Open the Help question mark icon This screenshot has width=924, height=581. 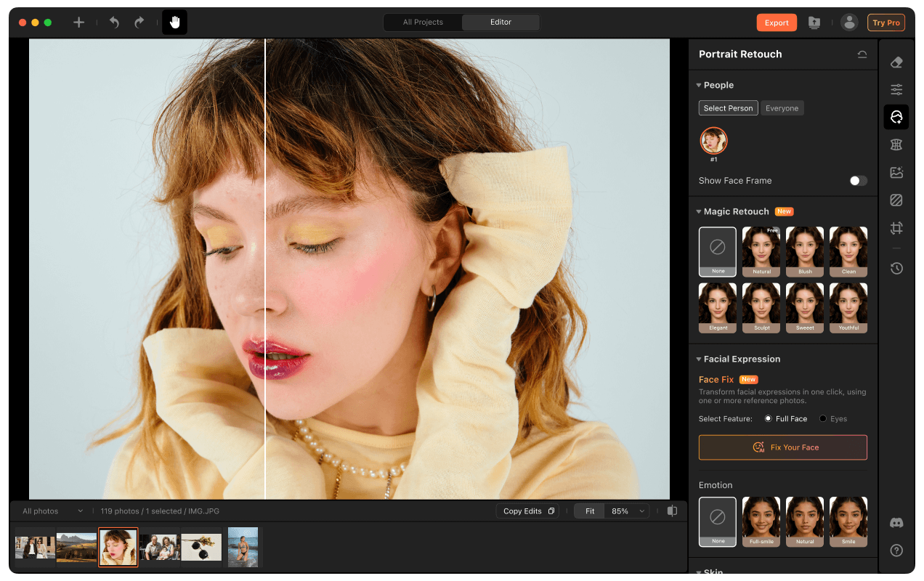pos(896,550)
